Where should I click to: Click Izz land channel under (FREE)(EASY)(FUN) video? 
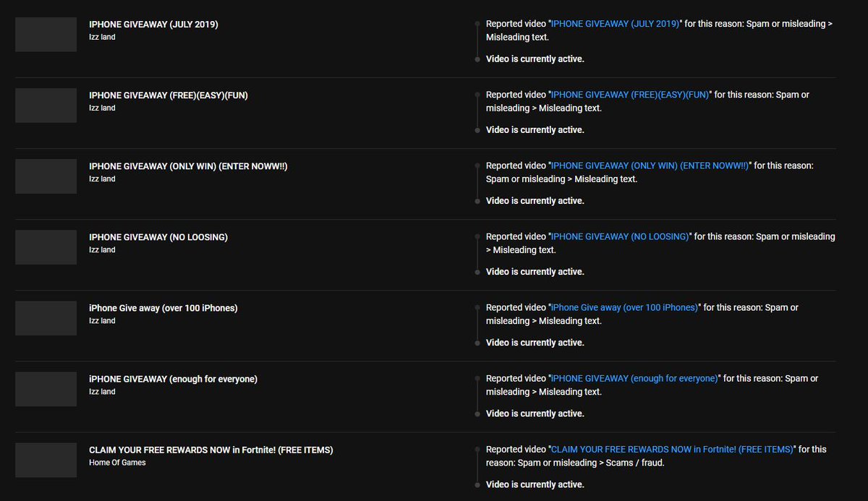[102, 108]
